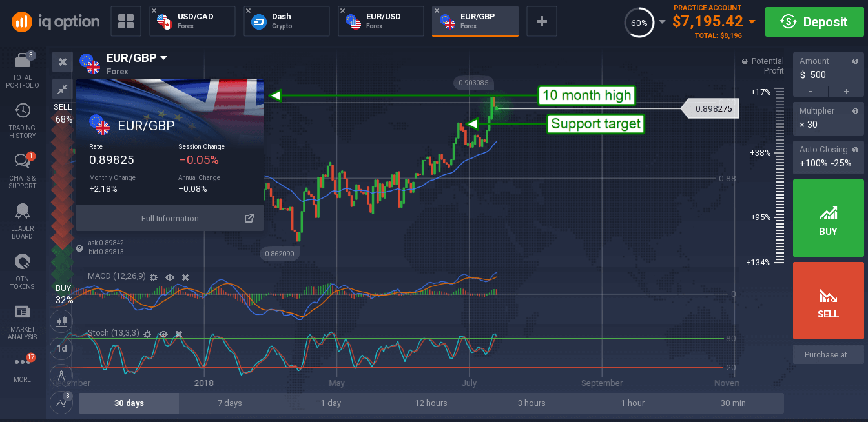Close the EUR/USD tab
This screenshot has height=422, width=868.
point(342,11)
